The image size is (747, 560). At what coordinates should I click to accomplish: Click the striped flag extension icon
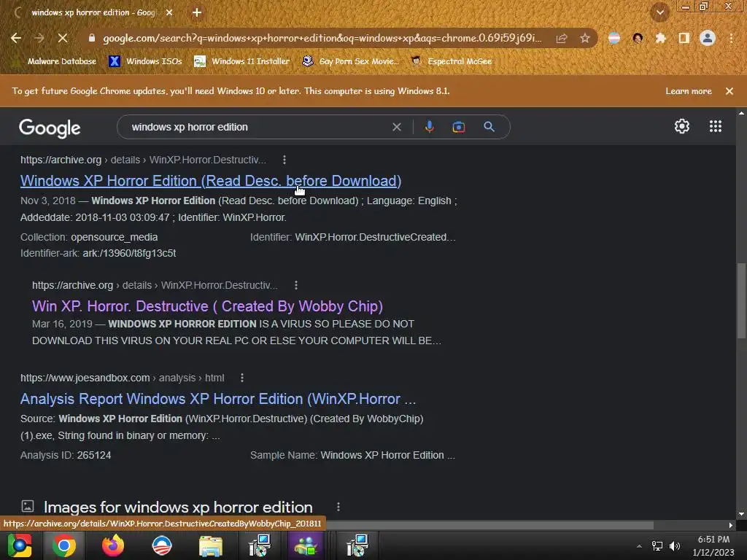614,38
